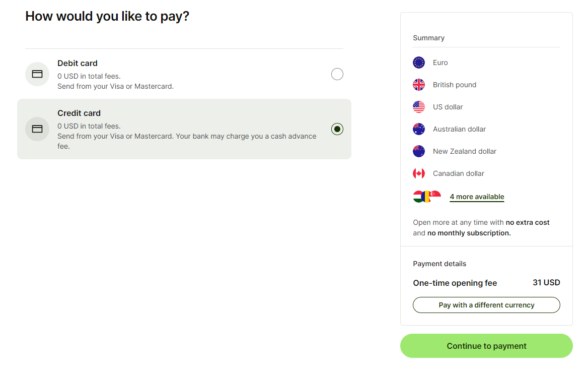Click the Debit card icon
Screen dimensions: 588x371
click(x=37, y=74)
